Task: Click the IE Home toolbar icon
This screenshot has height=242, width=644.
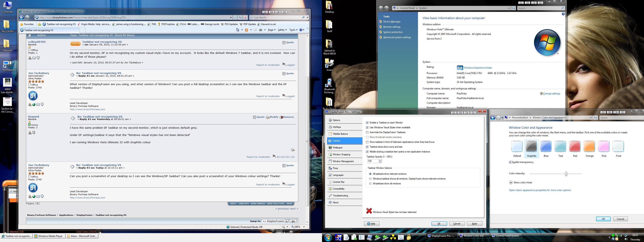Action: pyautogui.click(x=237, y=30)
